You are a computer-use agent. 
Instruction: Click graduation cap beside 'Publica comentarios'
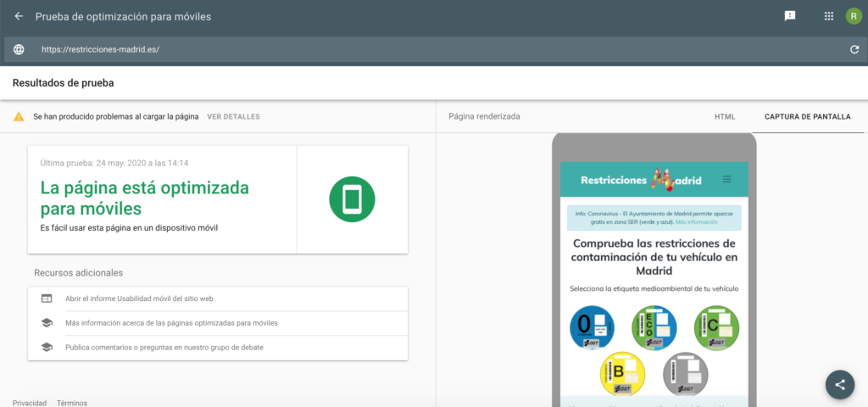point(47,347)
